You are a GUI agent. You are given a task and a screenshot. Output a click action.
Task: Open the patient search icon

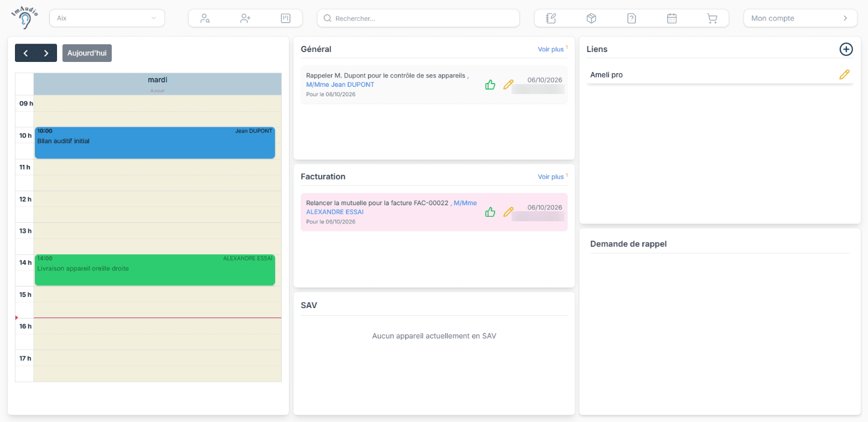205,18
